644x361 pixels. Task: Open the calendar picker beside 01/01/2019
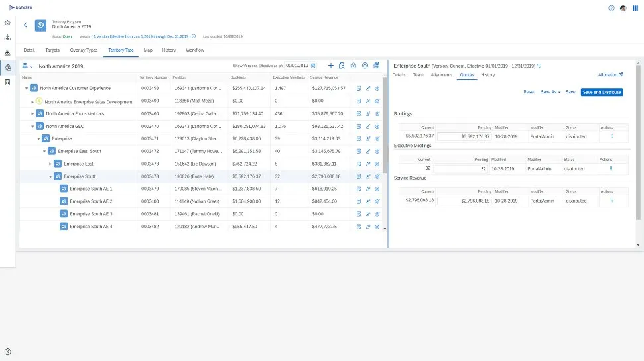(x=313, y=66)
